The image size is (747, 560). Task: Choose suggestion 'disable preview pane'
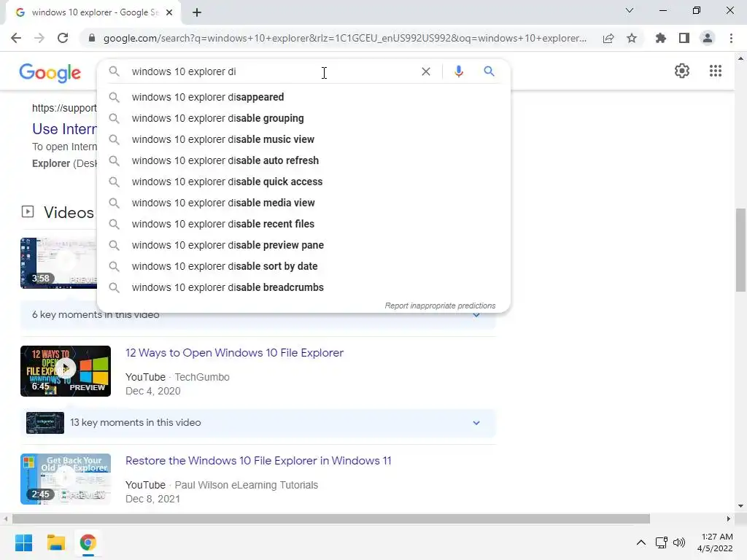(x=303, y=245)
